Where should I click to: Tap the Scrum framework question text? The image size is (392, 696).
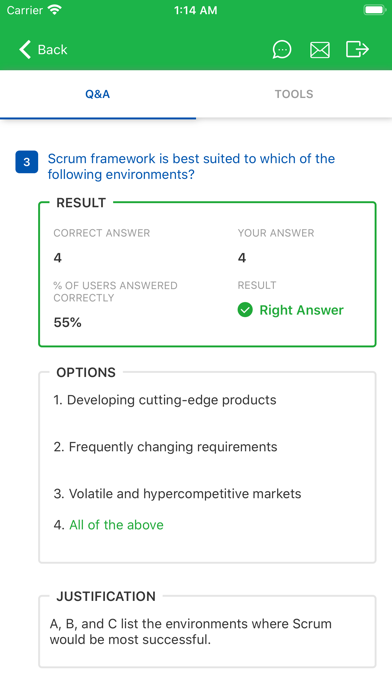[191, 166]
